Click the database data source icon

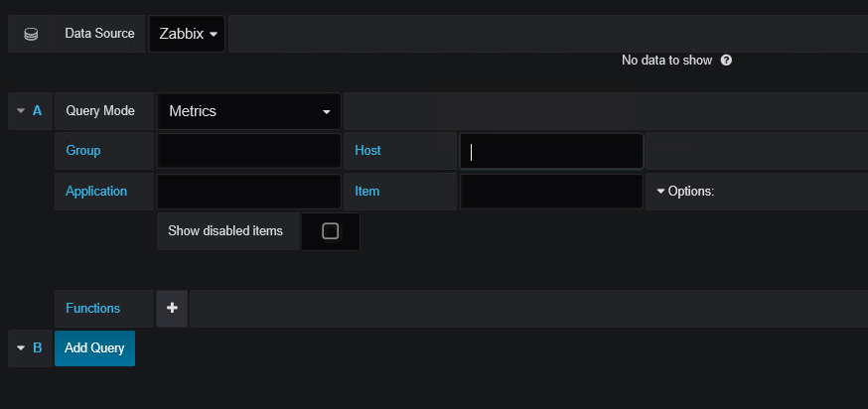31,34
